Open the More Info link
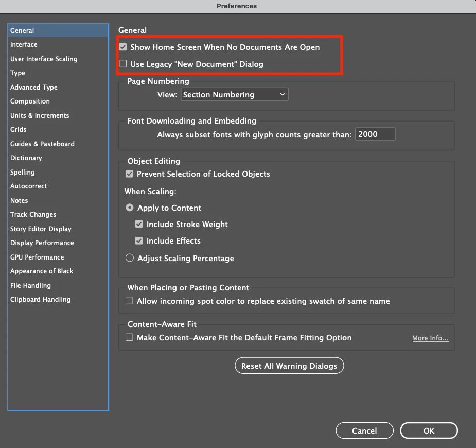 pyautogui.click(x=430, y=338)
